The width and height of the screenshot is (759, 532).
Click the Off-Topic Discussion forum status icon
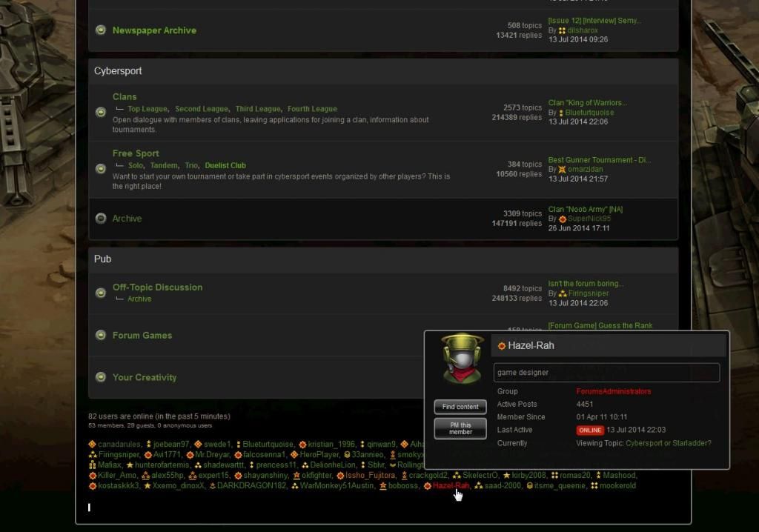pos(101,293)
